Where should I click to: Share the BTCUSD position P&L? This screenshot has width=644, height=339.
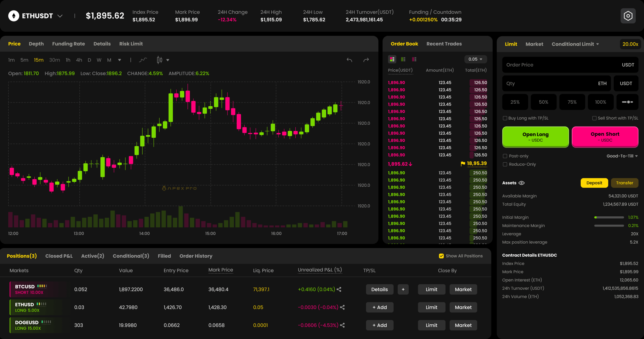[x=339, y=289]
